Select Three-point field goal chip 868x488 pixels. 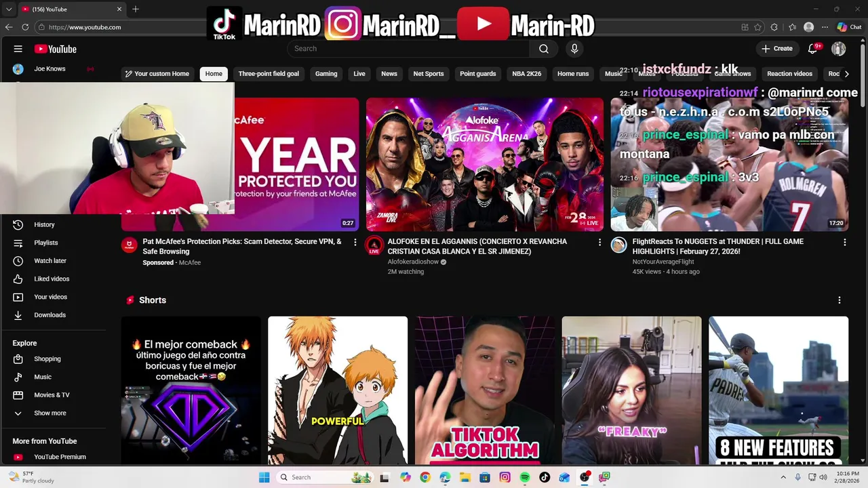coord(269,74)
